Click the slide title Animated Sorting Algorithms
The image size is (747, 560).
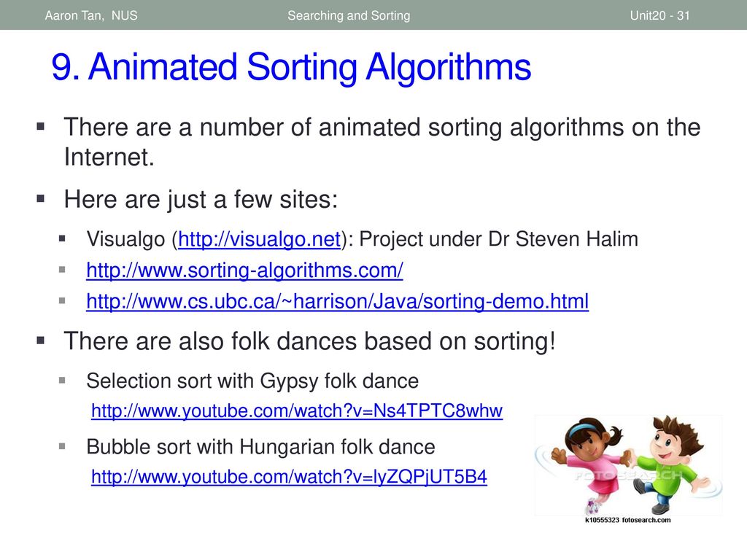tap(291, 67)
